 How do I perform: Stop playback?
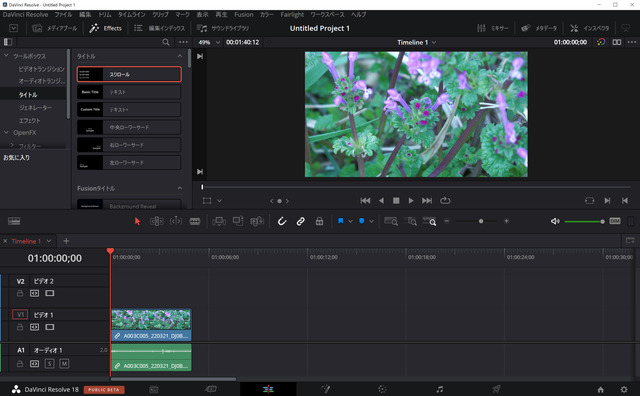396,200
